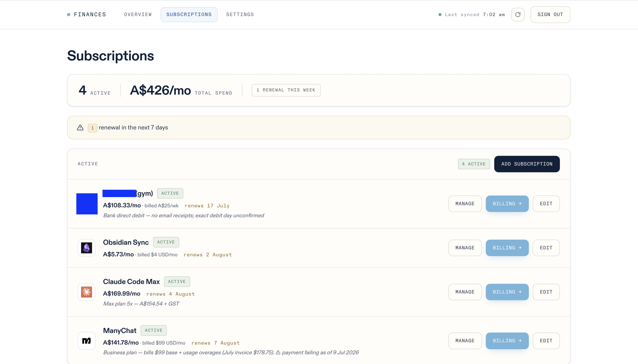Manage the Obsidian Sync subscription
This screenshot has height=364, width=638.
(465, 248)
